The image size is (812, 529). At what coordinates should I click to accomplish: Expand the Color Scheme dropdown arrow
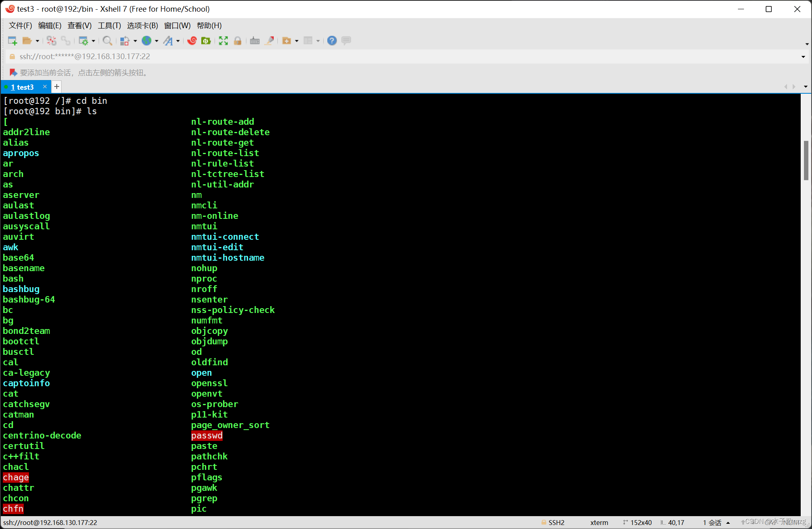[135, 41]
